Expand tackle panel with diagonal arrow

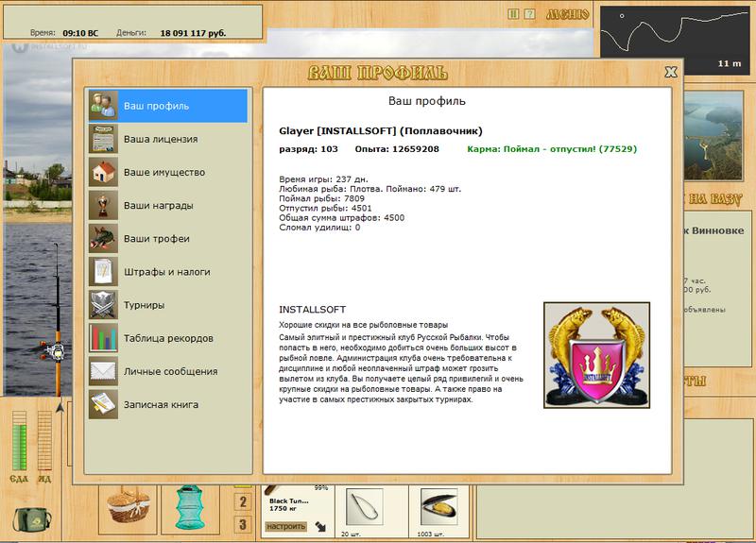coord(320,527)
